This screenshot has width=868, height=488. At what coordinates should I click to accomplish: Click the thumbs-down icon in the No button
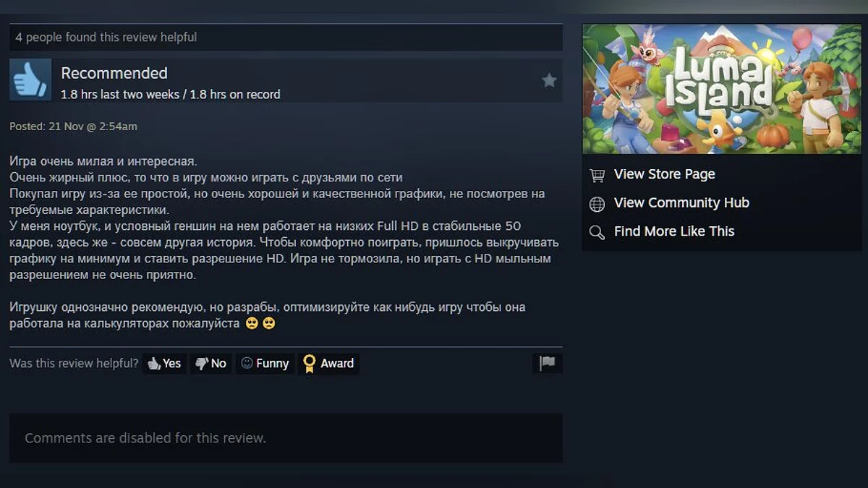coord(202,364)
